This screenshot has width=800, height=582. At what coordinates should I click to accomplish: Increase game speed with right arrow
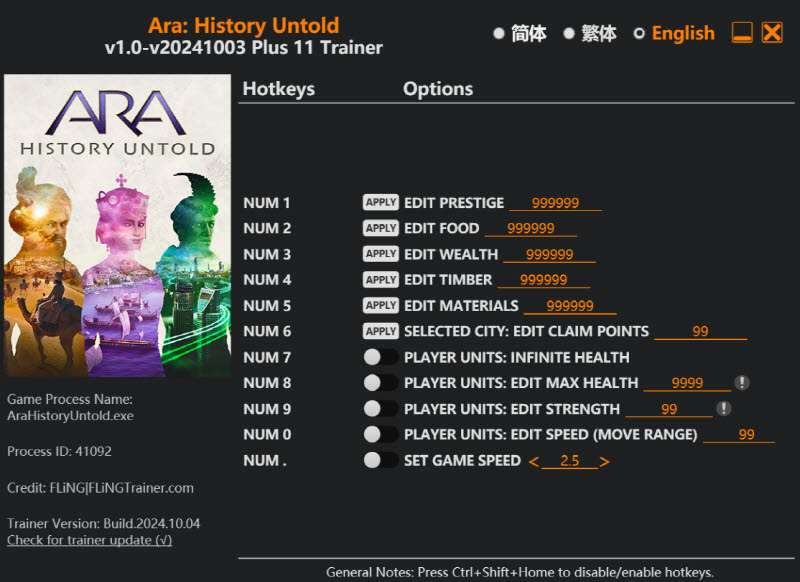(604, 462)
